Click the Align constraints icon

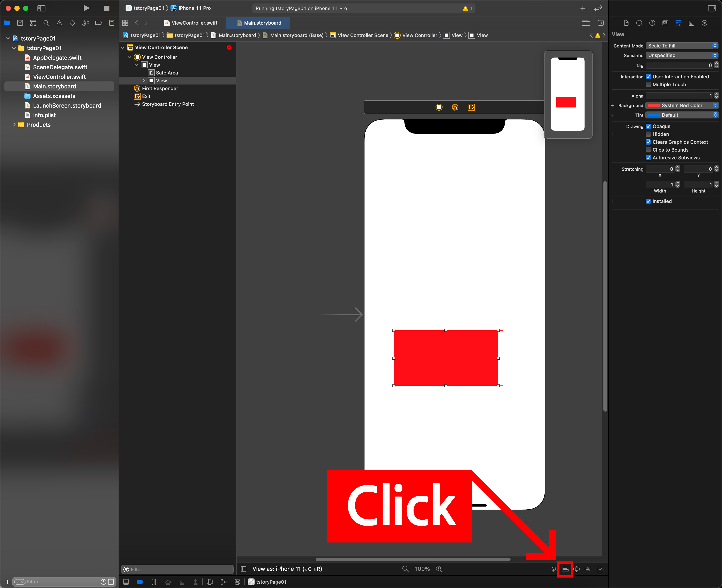tap(565, 569)
